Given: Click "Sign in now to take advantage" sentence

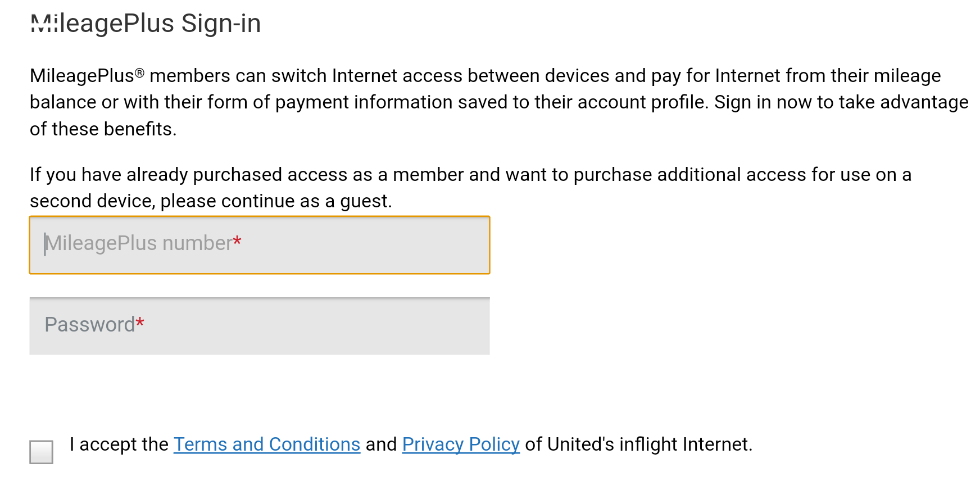Looking at the screenshot, I should point(841,102).
